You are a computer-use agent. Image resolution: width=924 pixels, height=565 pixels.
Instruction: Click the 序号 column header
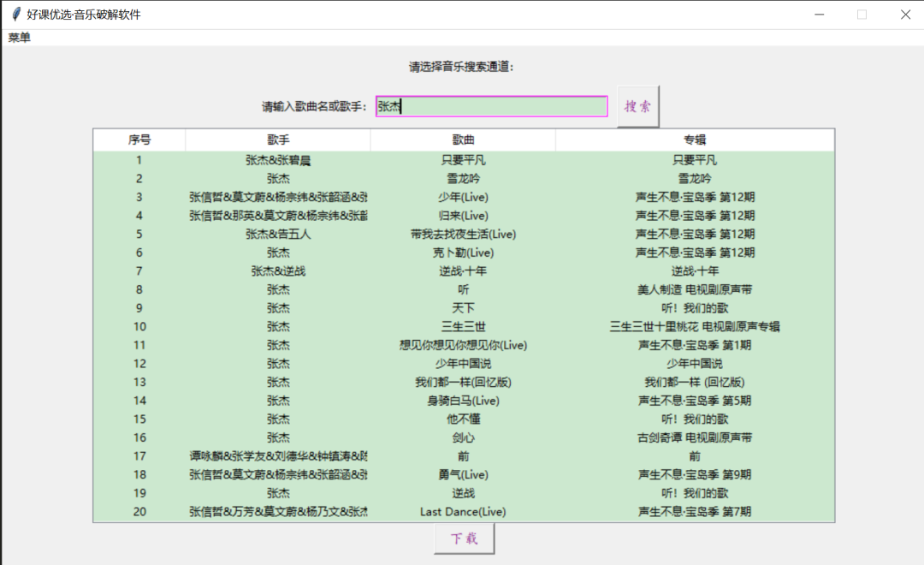139,140
